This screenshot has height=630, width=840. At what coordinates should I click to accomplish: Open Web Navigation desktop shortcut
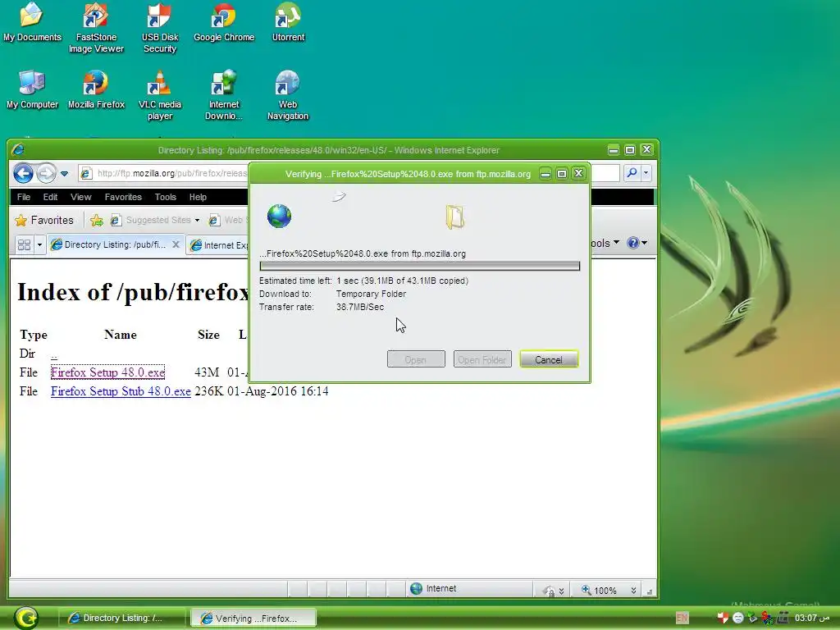click(x=288, y=95)
